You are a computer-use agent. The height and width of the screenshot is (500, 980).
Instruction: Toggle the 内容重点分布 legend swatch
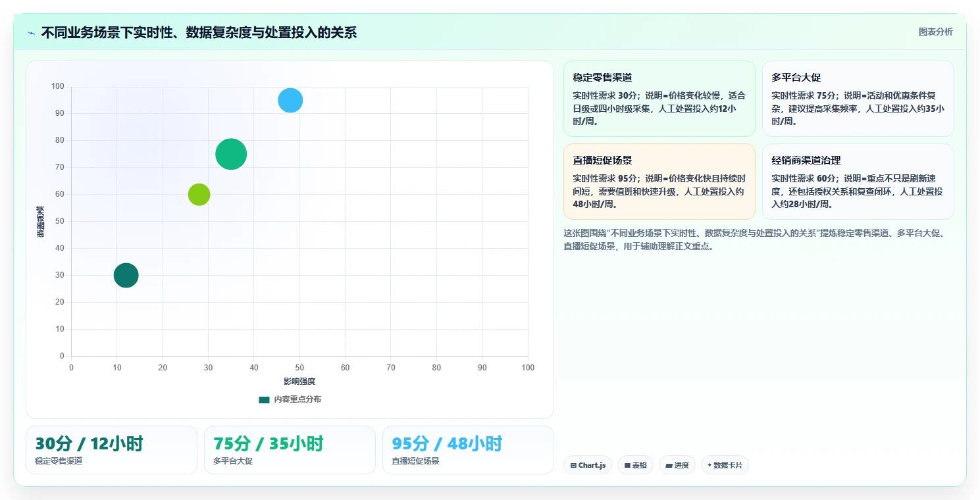coord(264,399)
